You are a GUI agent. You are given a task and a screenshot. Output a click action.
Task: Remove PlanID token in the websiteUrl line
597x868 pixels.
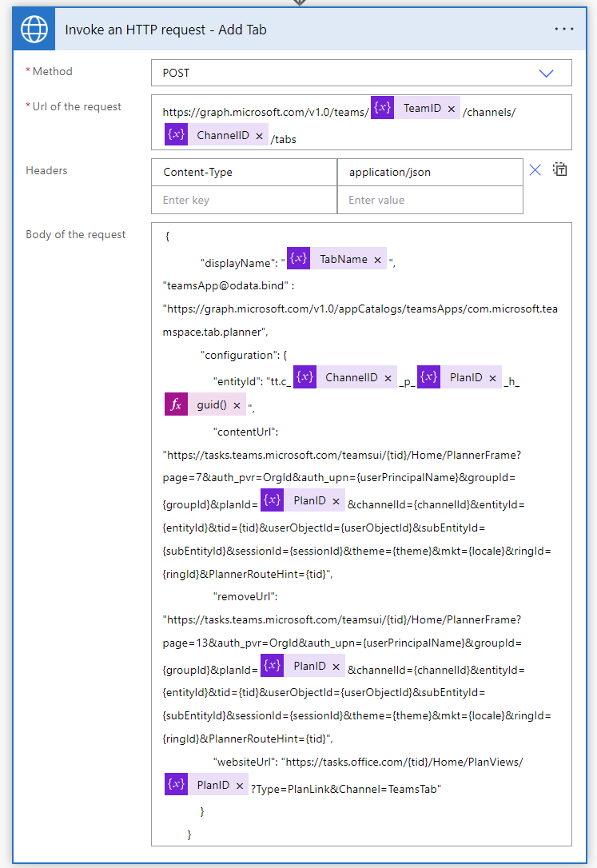pos(240,786)
